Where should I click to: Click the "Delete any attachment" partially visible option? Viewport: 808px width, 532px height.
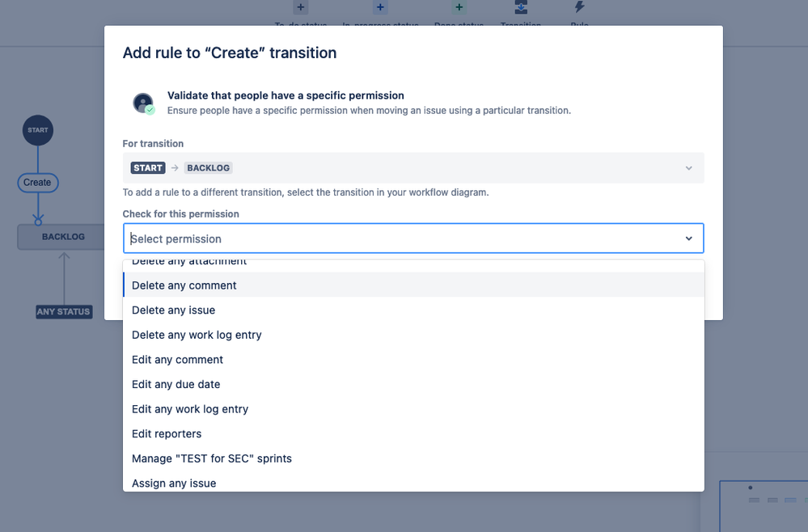[x=413, y=266]
